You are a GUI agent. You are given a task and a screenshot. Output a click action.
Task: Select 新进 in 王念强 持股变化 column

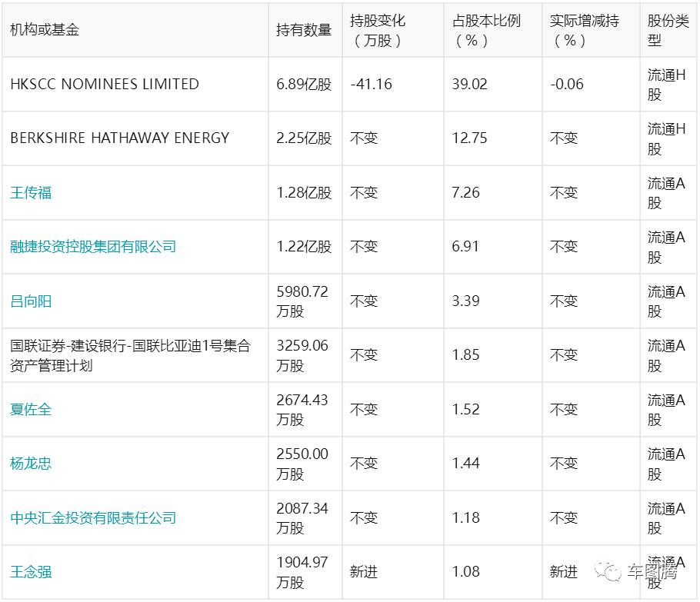click(364, 572)
